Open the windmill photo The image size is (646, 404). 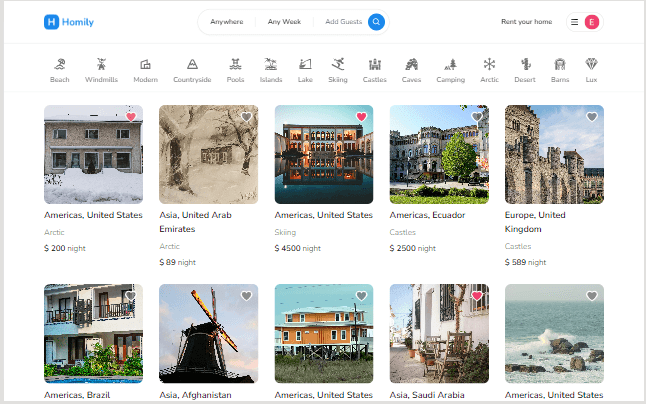click(x=208, y=334)
